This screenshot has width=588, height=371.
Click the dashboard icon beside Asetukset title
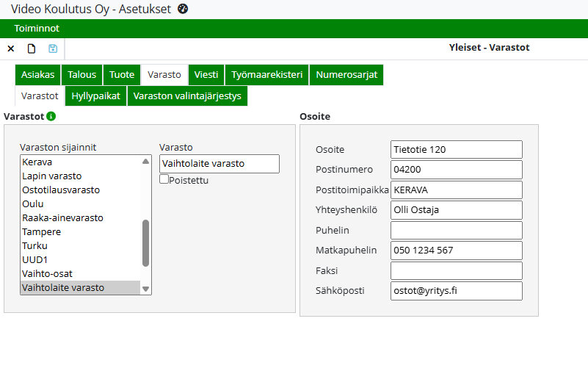tap(183, 9)
